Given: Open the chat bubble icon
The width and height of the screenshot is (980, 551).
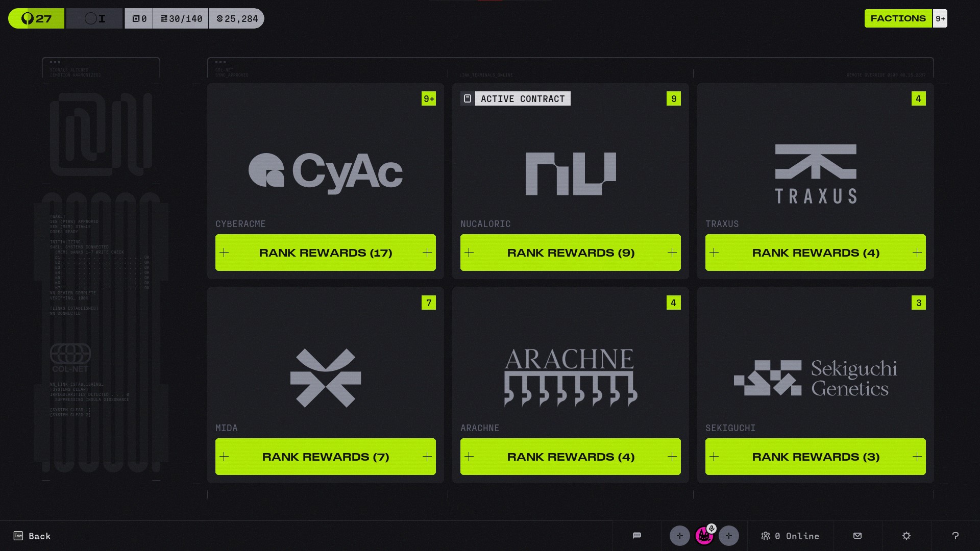Looking at the screenshot, I should [637, 536].
